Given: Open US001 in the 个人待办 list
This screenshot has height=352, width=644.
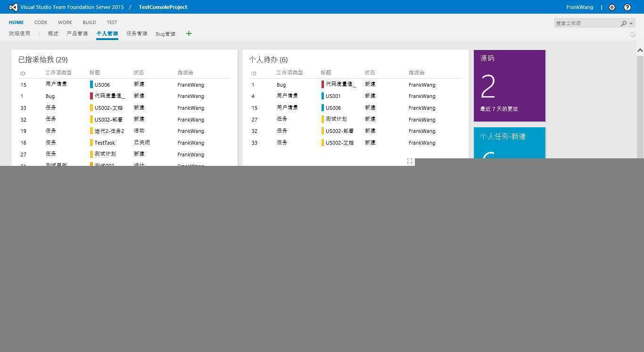Looking at the screenshot, I should click(x=333, y=96).
